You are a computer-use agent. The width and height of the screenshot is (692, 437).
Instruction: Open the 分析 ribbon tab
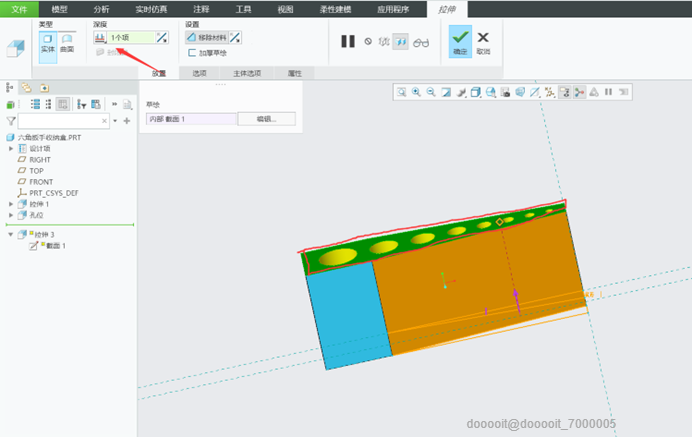[x=101, y=8]
